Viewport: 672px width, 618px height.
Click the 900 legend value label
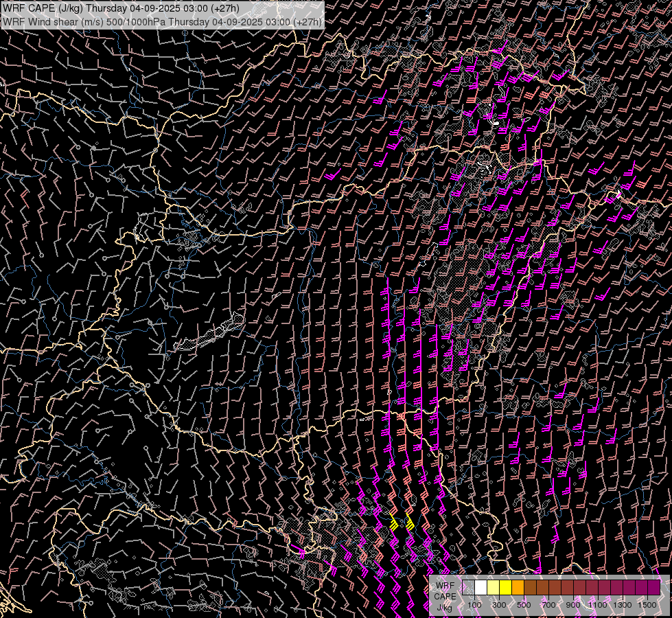click(x=573, y=605)
